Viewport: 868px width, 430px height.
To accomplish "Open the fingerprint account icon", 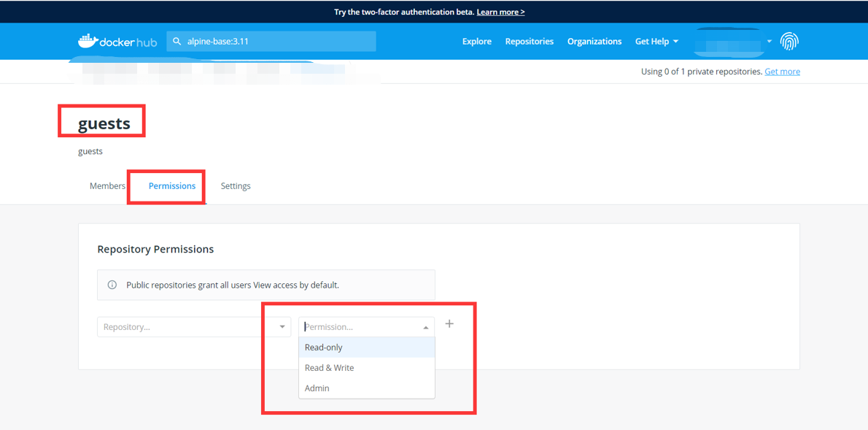I will [x=789, y=42].
